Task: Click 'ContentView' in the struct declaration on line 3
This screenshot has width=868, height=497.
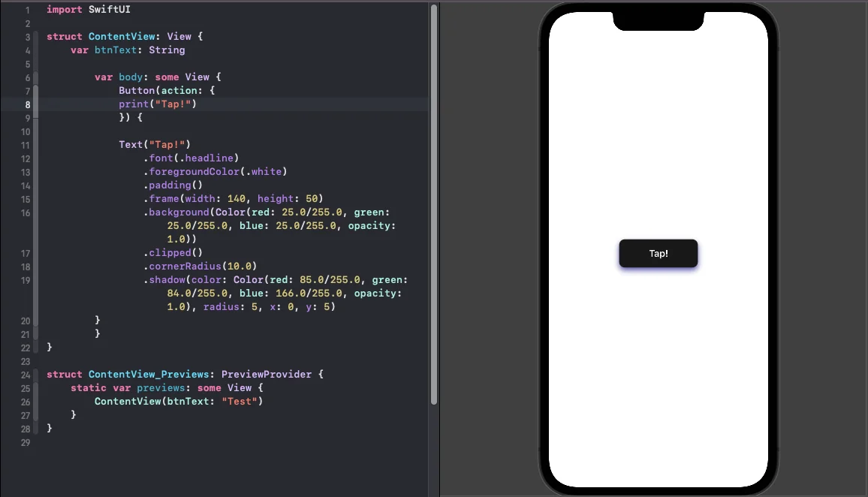Action: pyautogui.click(x=122, y=37)
